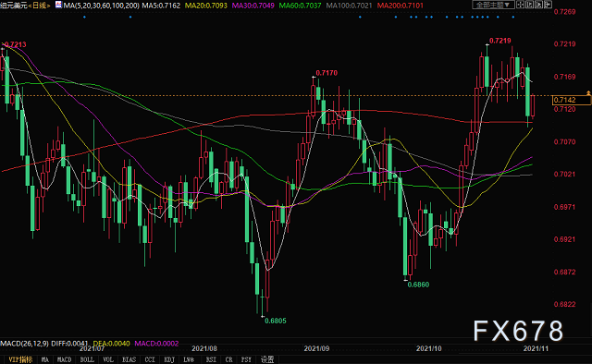Screen dimensions: 592x364
Task: Click the second chart-control icon after 全部主题
Action: [x=530, y=5]
